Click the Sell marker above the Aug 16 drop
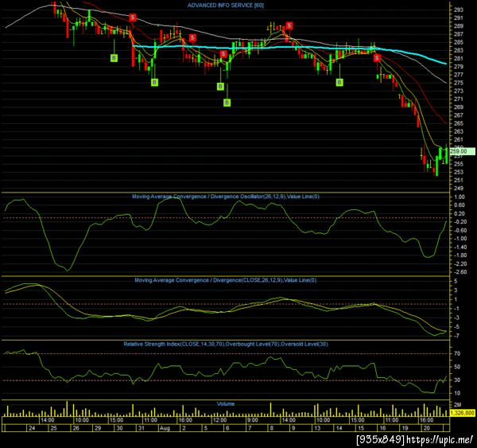Viewport: 477px width, 448px height. tap(377, 58)
